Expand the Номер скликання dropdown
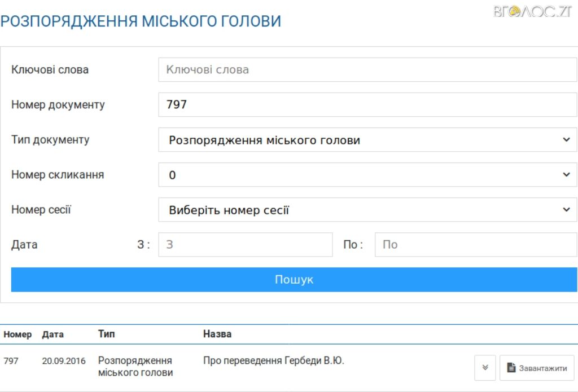This screenshot has height=392, width=578. pyautogui.click(x=367, y=175)
